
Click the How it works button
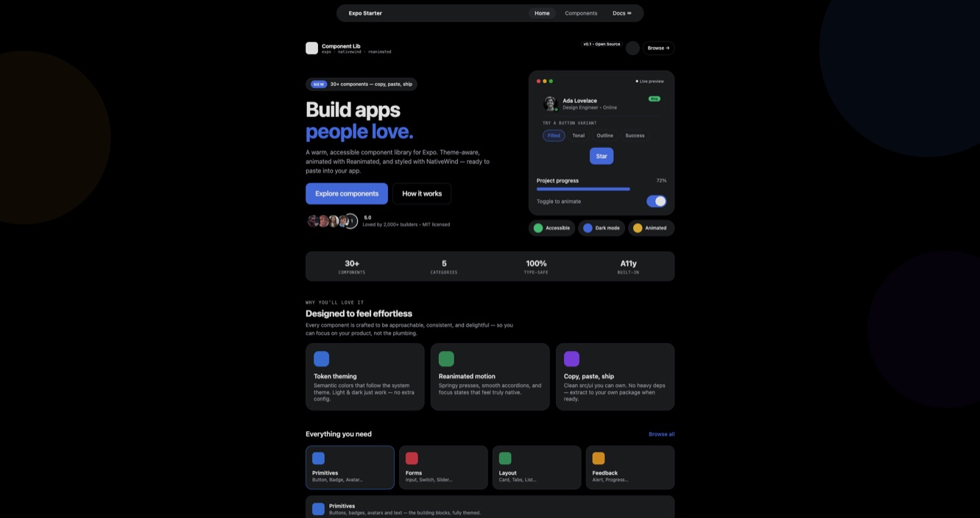coord(422,194)
